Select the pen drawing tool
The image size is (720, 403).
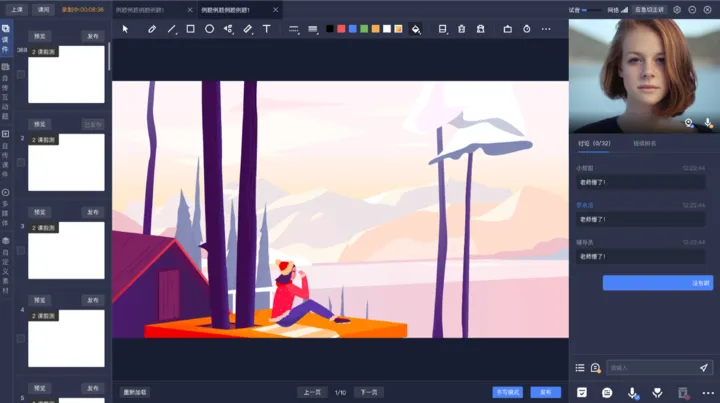pyautogui.click(x=152, y=29)
